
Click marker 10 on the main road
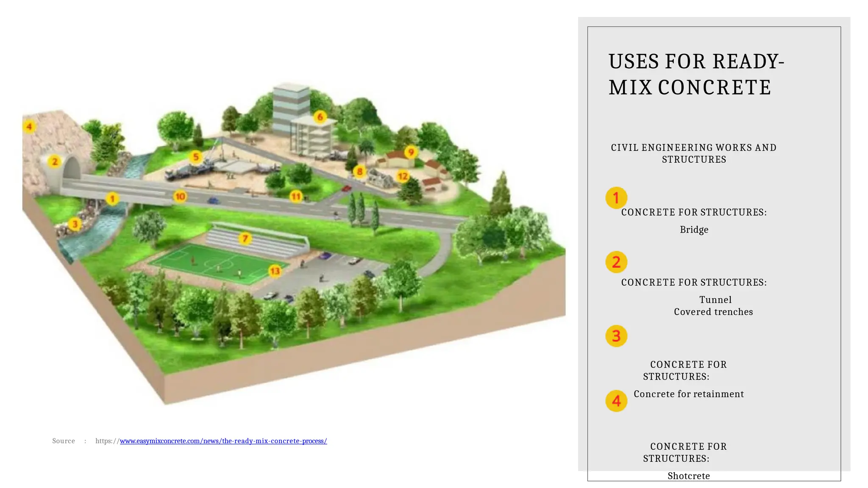pos(180,196)
